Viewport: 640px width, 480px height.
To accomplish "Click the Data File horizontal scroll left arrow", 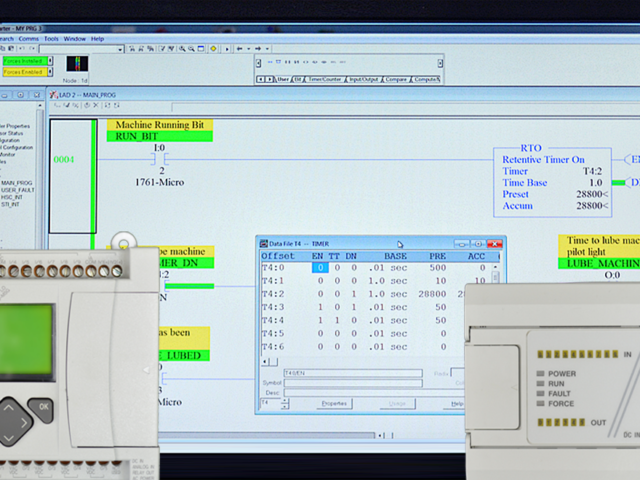I will click(265, 362).
